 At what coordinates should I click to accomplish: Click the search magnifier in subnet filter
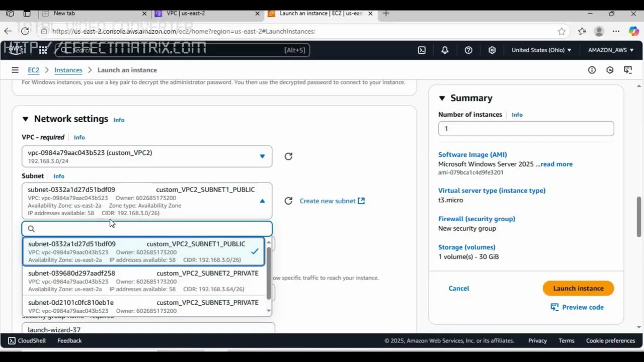pyautogui.click(x=31, y=229)
